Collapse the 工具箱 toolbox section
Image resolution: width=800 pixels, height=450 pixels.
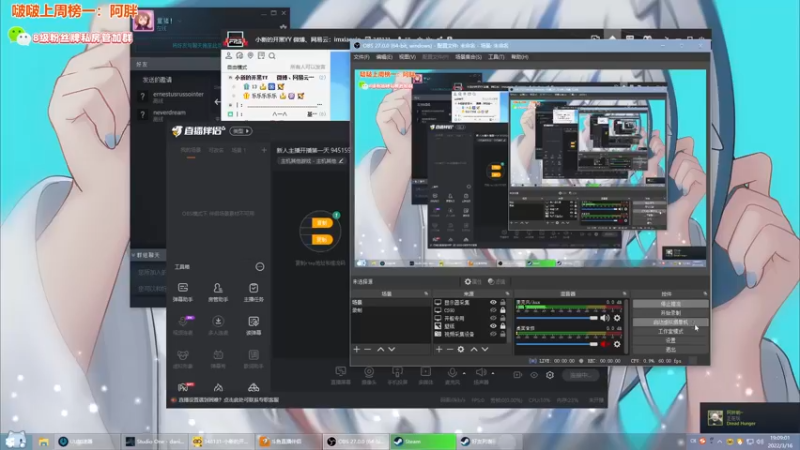coord(260,267)
